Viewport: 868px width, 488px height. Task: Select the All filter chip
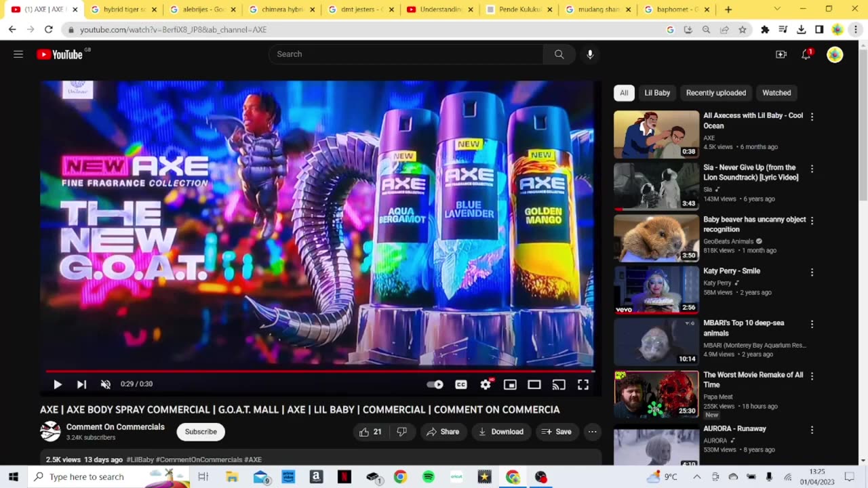pyautogui.click(x=624, y=93)
